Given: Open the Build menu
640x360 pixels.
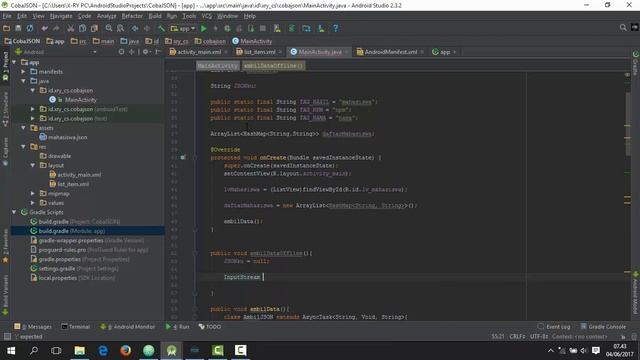Looking at the screenshot, I should (x=155, y=16).
